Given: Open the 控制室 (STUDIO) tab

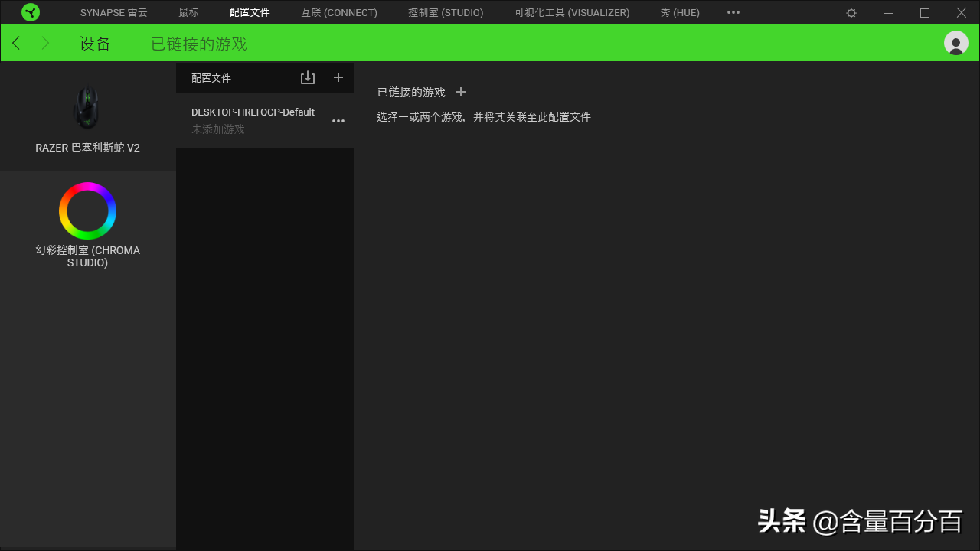Looking at the screenshot, I should click(x=446, y=13).
